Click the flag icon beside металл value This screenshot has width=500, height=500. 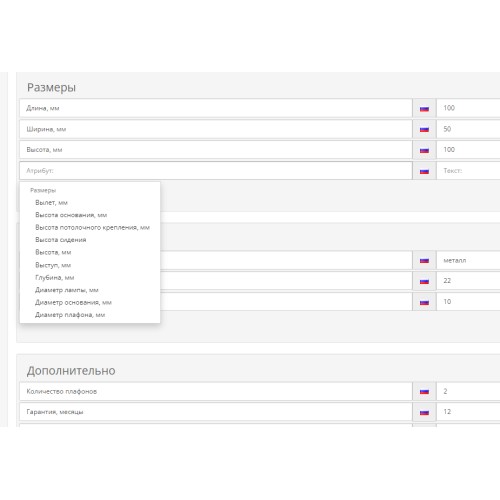(x=424, y=261)
